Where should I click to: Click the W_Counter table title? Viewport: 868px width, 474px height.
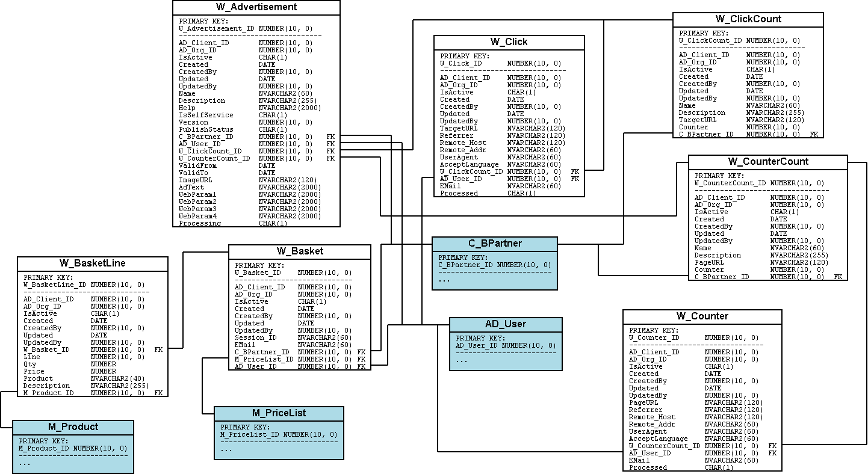[x=702, y=316]
